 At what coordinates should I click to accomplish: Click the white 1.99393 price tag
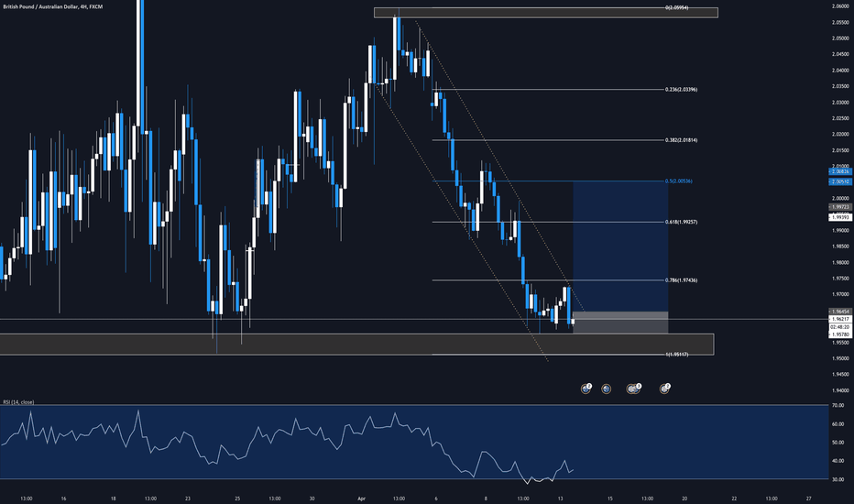click(839, 217)
